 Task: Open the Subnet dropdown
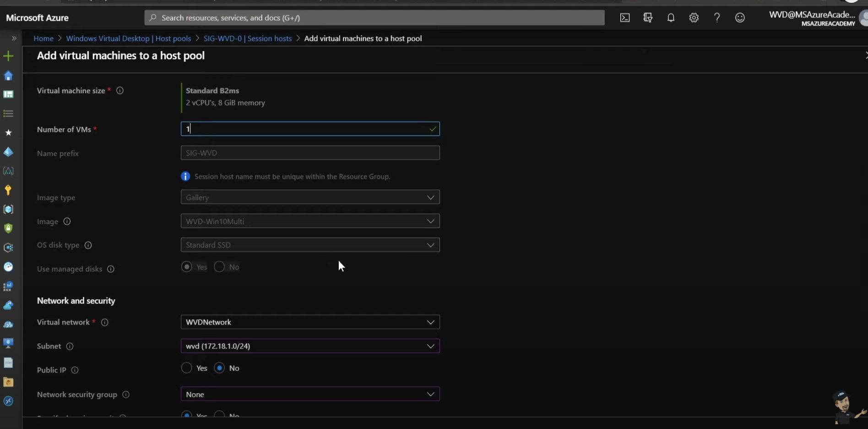(310, 346)
